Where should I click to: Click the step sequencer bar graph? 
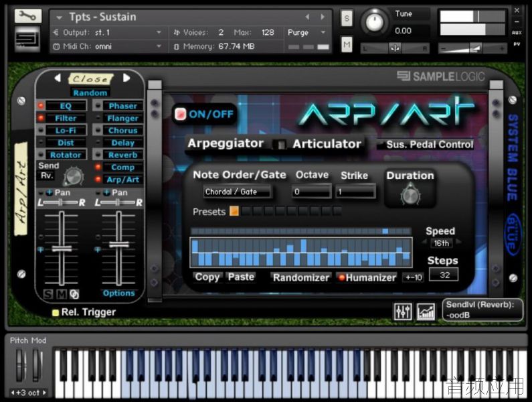301,252
